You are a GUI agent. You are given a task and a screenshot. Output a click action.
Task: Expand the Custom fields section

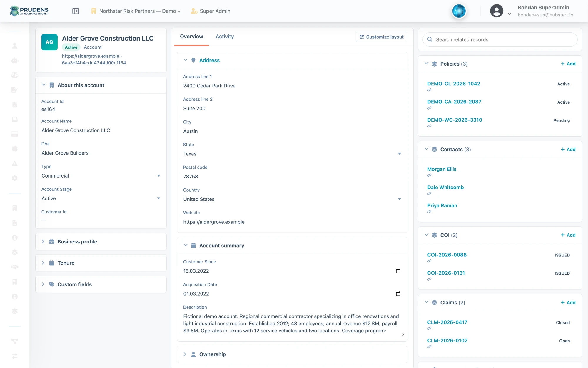pyautogui.click(x=101, y=284)
